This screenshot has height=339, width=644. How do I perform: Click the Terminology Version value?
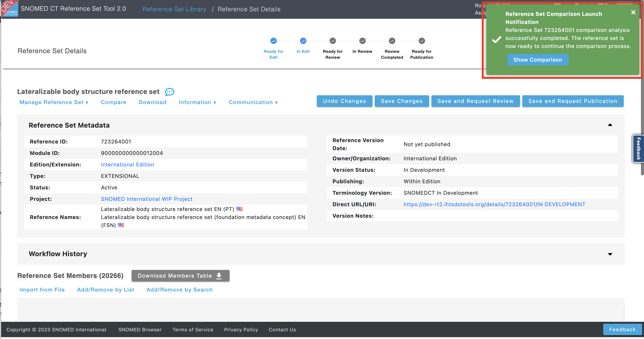440,193
